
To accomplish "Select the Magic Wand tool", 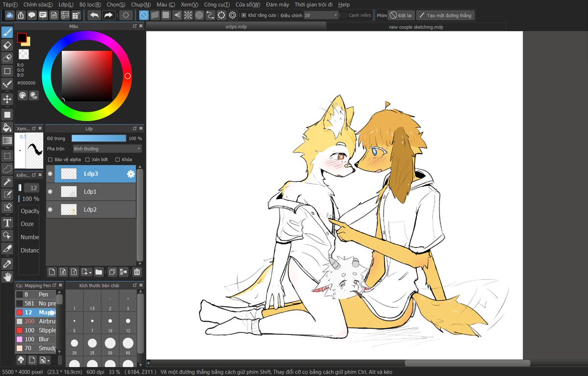I will 7,182.
